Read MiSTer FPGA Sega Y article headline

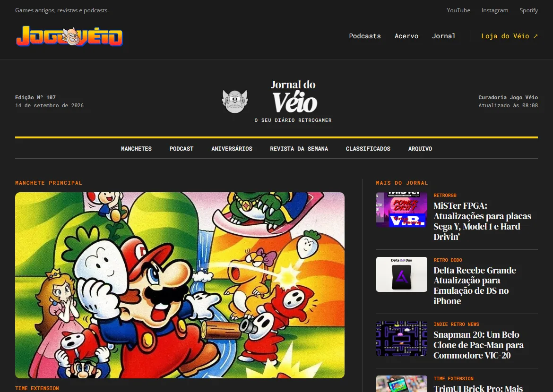pos(482,221)
